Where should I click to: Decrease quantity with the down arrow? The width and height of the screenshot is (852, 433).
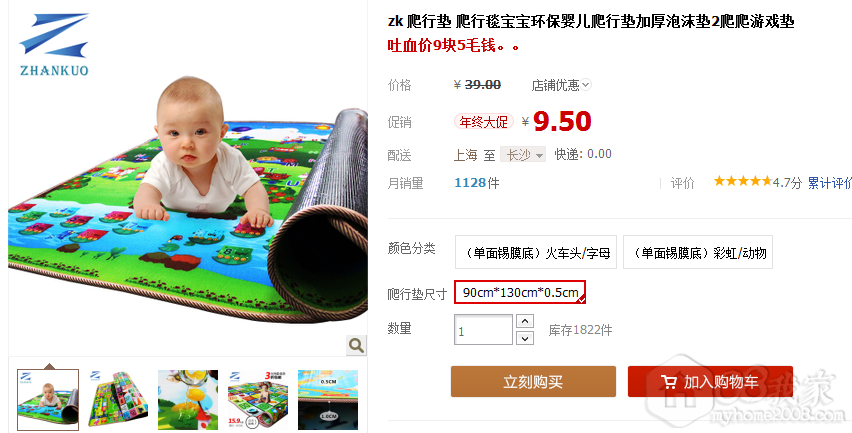524,338
